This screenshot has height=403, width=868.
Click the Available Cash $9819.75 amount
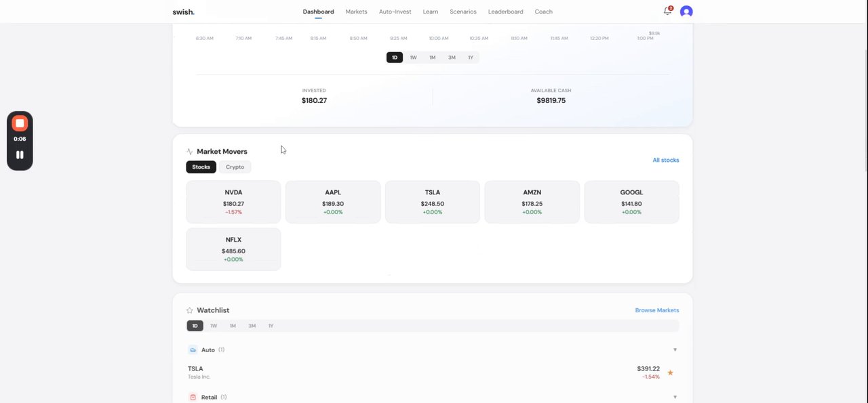(551, 100)
